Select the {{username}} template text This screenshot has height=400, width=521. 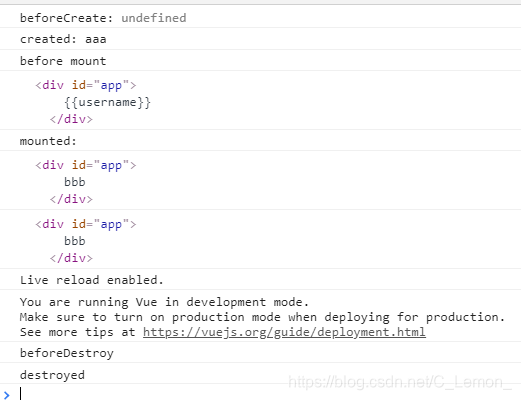coord(107,102)
